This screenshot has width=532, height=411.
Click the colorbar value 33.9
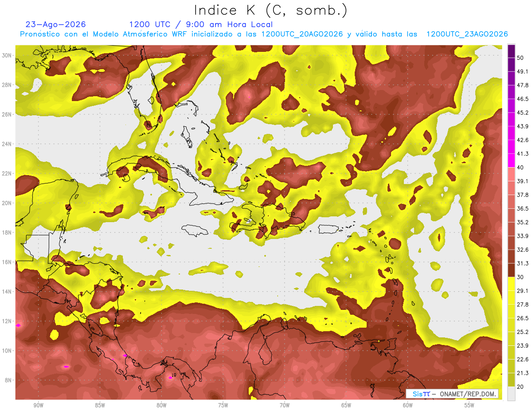coord(522,236)
